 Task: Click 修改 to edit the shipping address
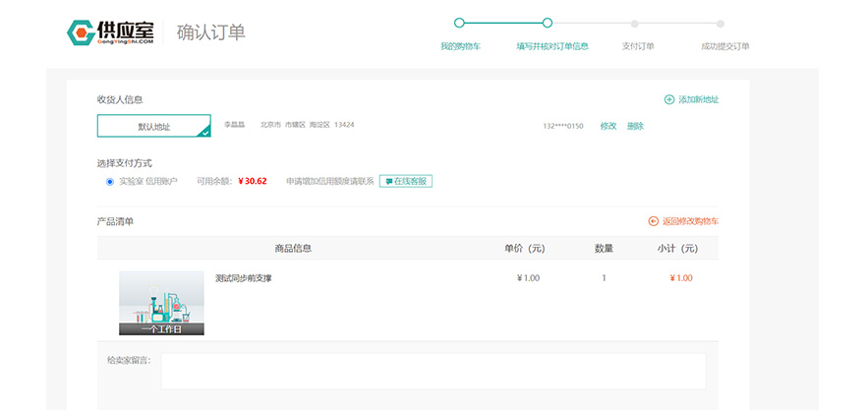click(608, 126)
